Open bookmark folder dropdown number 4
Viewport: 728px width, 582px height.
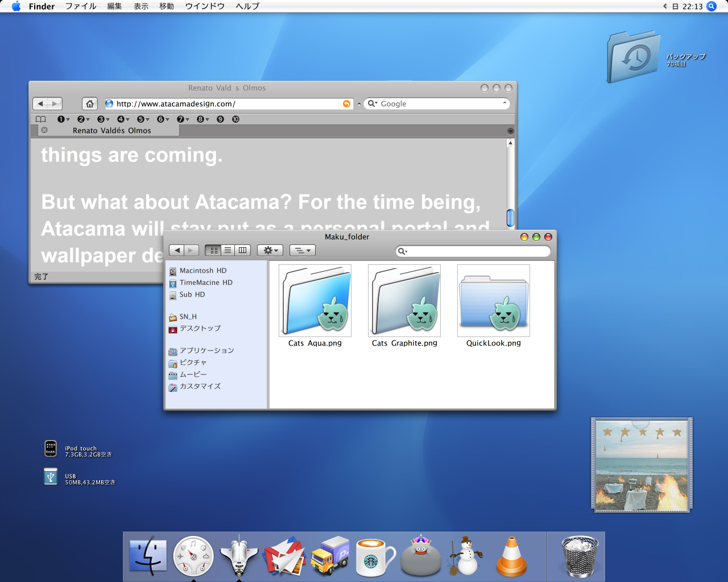[x=123, y=119]
